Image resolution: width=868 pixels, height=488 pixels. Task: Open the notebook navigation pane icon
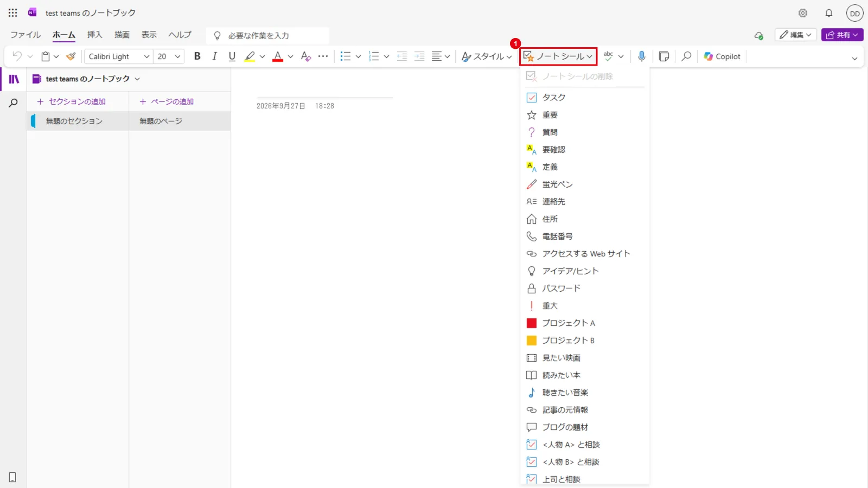[14, 79]
